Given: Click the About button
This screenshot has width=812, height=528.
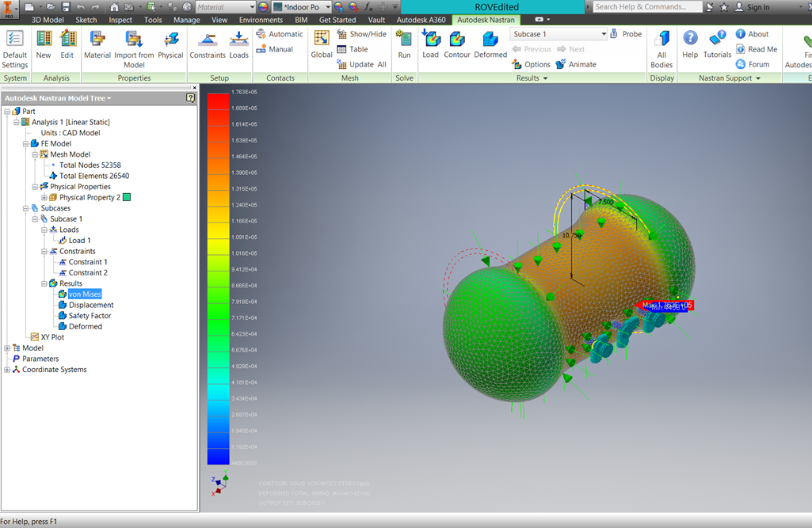Looking at the screenshot, I should [x=752, y=34].
